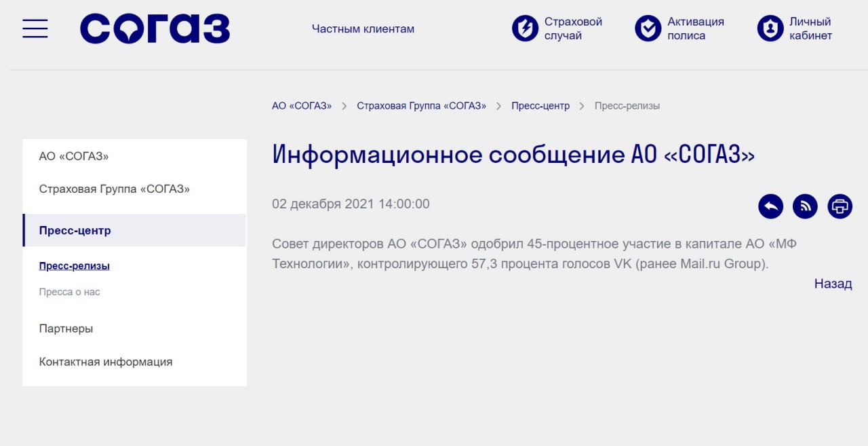Click the heading Информационное сообщение АО «СОГАЗ»
The image size is (868, 446).
513,155
